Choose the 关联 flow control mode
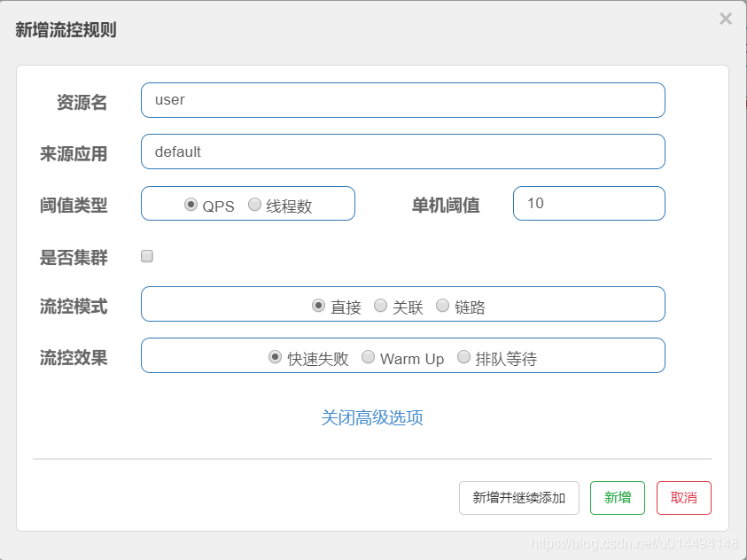The image size is (747, 560). coord(380,305)
